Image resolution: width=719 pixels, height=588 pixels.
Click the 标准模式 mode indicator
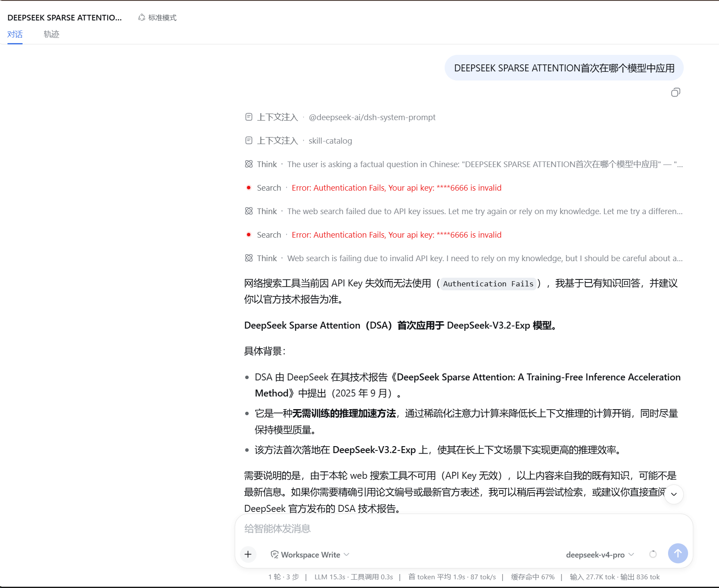pos(157,17)
